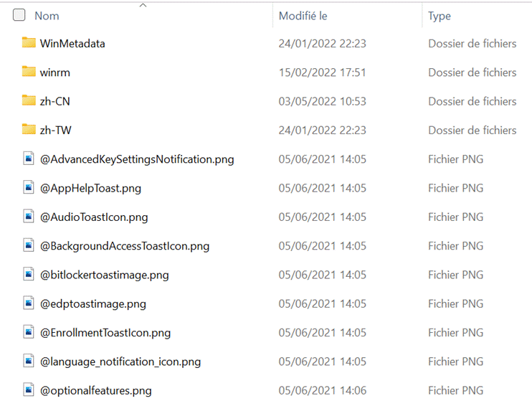This screenshot has width=532, height=406.
Task: Sort by the Type column header
Action: [x=440, y=16]
